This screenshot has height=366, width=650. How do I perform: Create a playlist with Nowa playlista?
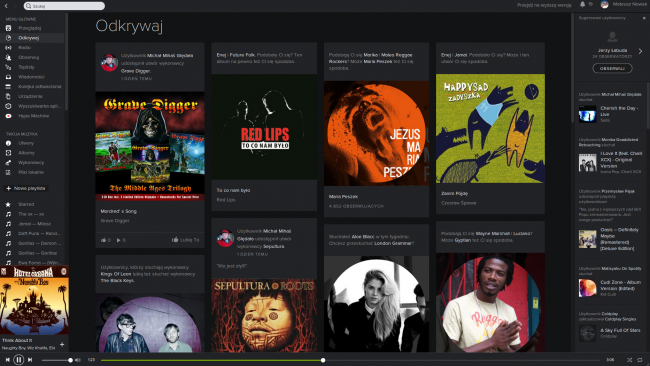(x=26, y=188)
